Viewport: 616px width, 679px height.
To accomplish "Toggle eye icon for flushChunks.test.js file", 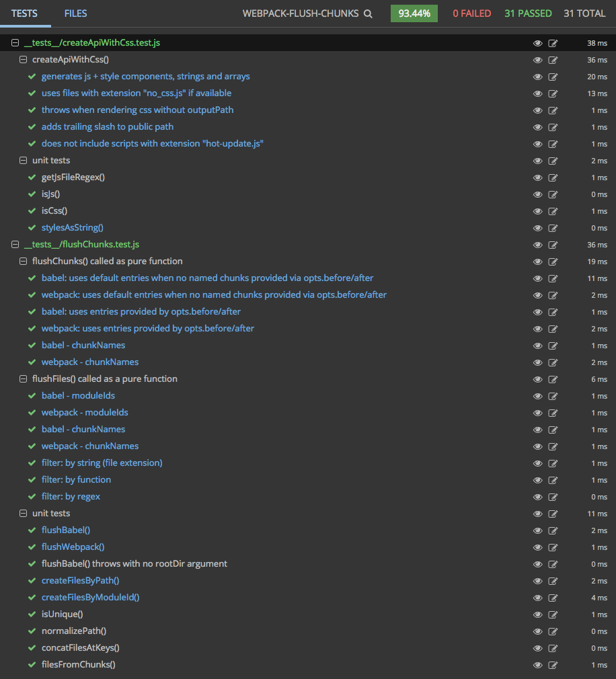I will 537,245.
